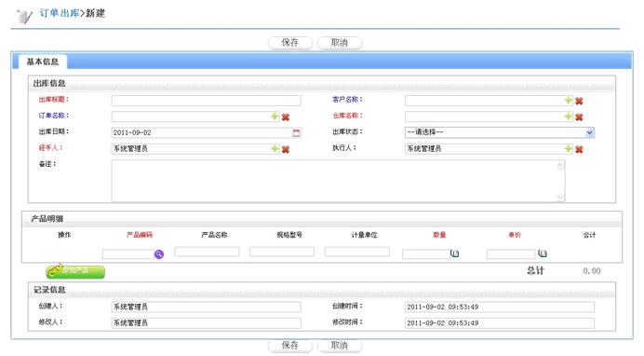The image size is (644, 356).
Task: Focus the 产品名称 input field
Action: pos(207,252)
